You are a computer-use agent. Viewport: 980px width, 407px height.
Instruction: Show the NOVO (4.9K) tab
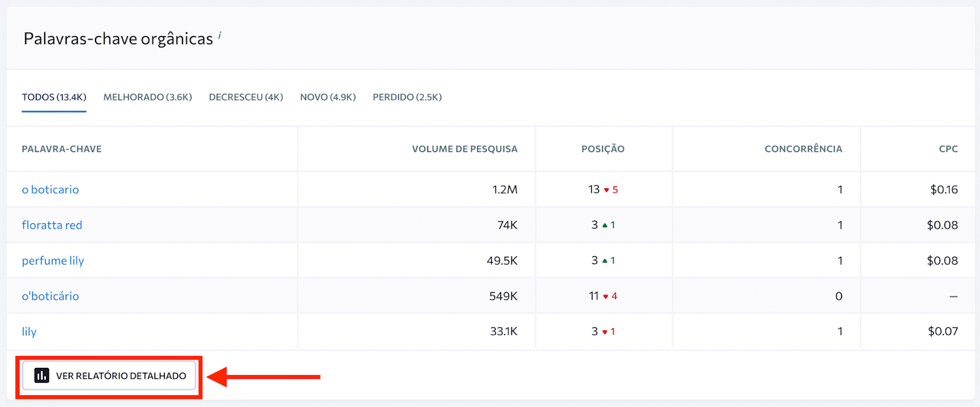[x=328, y=97]
